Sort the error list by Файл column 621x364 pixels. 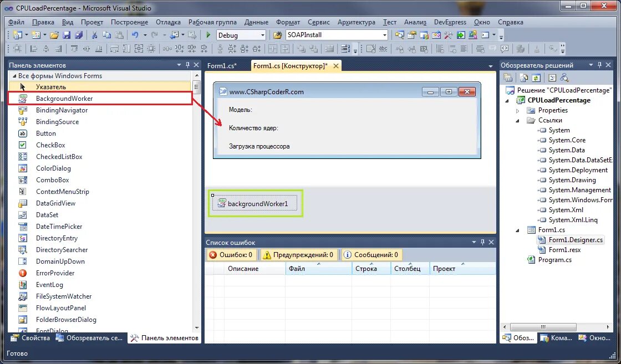(x=318, y=269)
